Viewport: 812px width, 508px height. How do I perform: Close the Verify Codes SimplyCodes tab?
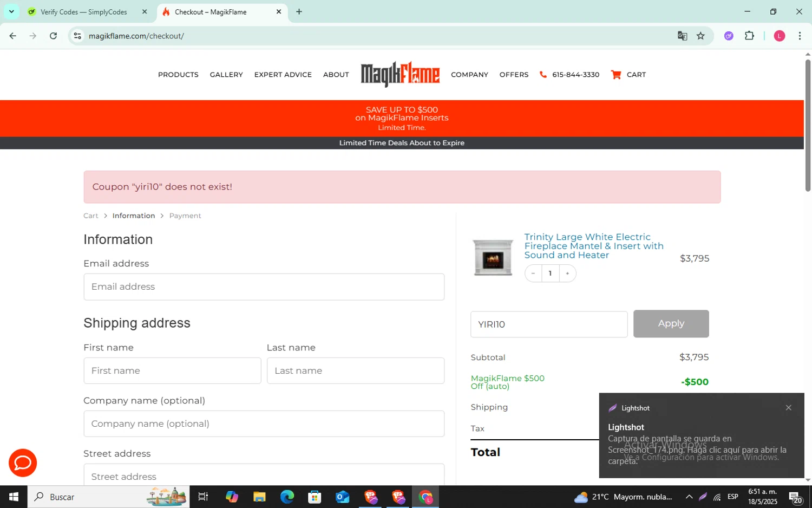point(145,11)
